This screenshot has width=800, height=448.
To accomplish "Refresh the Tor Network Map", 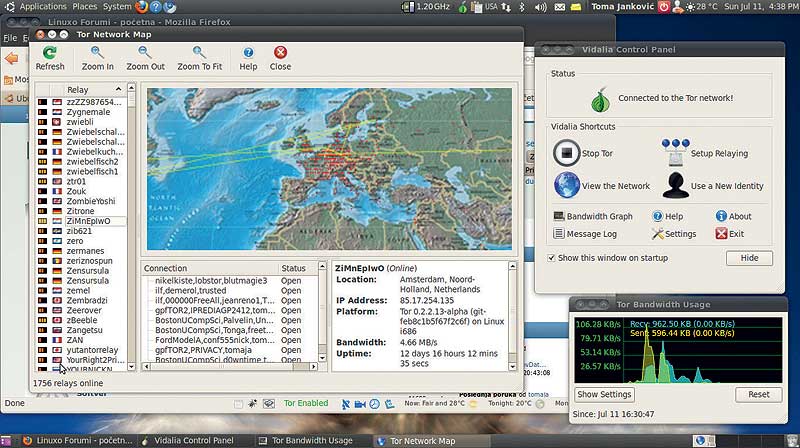I will [49, 58].
